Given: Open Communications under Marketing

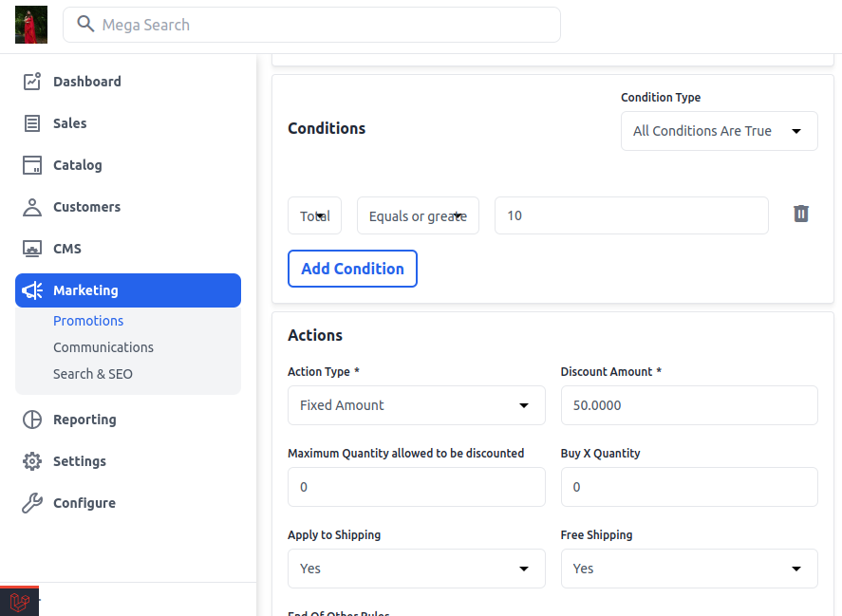Looking at the screenshot, I should coord(103,347).
